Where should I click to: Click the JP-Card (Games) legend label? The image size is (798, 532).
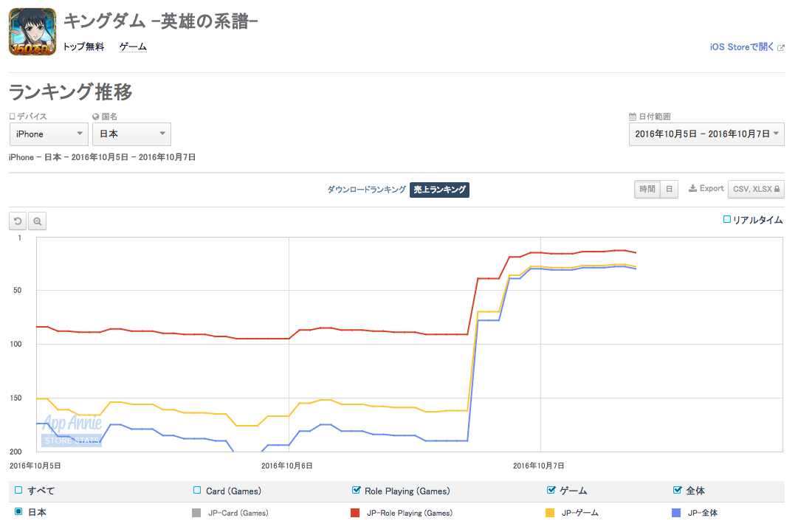click(x=238, y=513)
